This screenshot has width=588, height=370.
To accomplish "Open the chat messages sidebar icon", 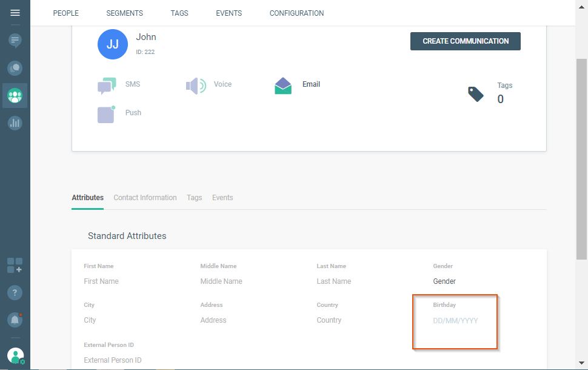I will 15,41.
